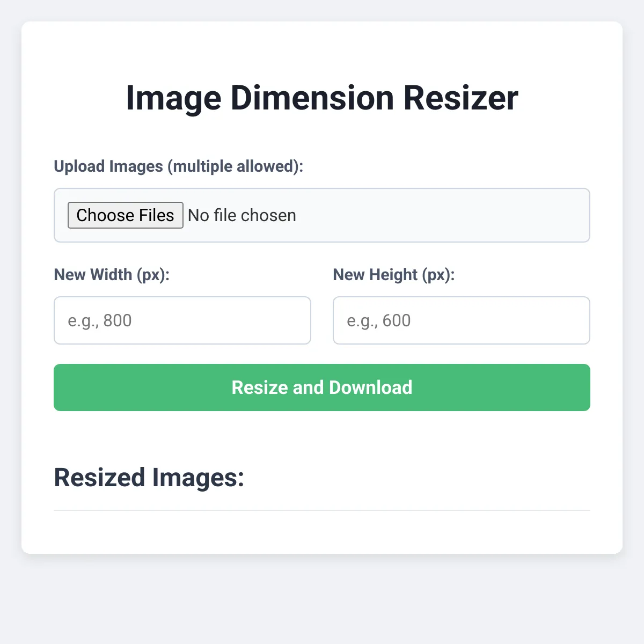Click the word "Download" on the green button

click(370, 387)
